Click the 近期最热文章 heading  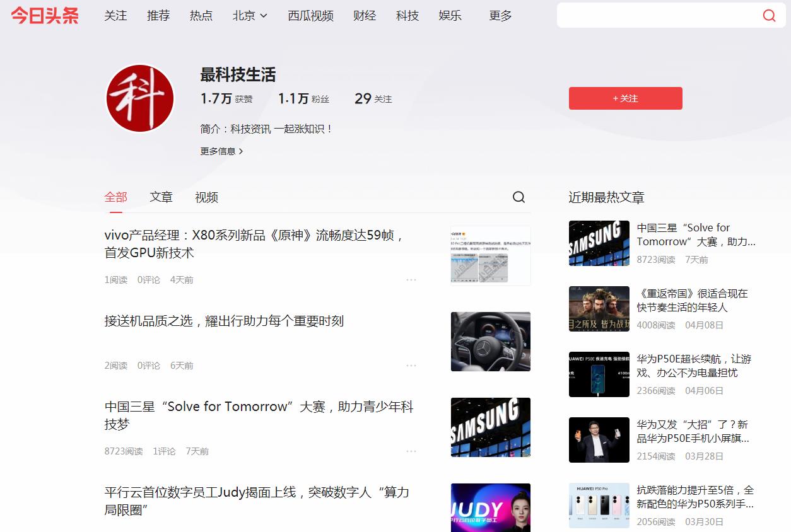click(x=606, y=197)
